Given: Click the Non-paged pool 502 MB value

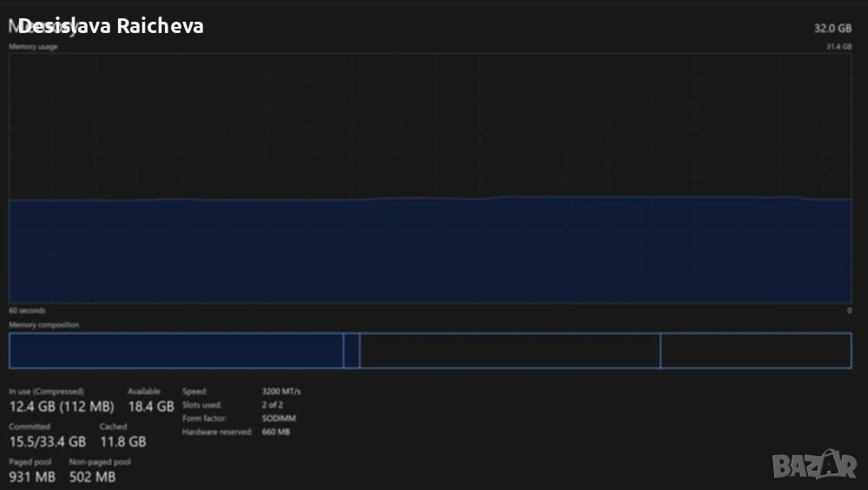Looking at the screenshot, I should coord(92,477).
